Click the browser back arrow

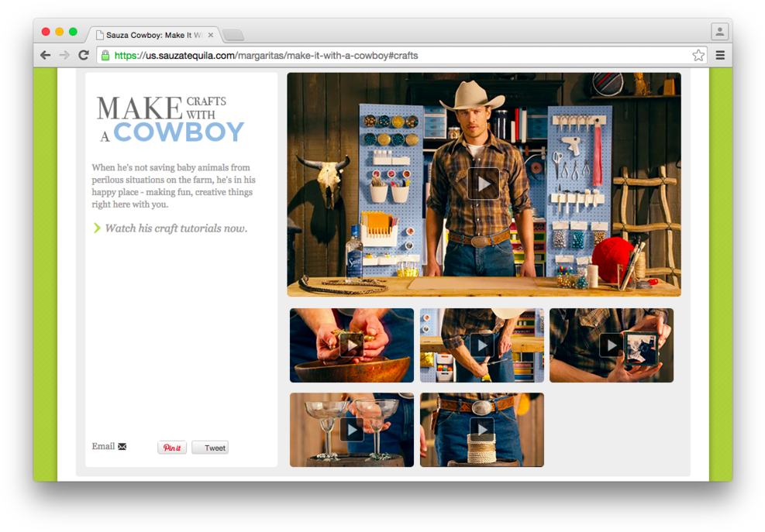[46, 55]
